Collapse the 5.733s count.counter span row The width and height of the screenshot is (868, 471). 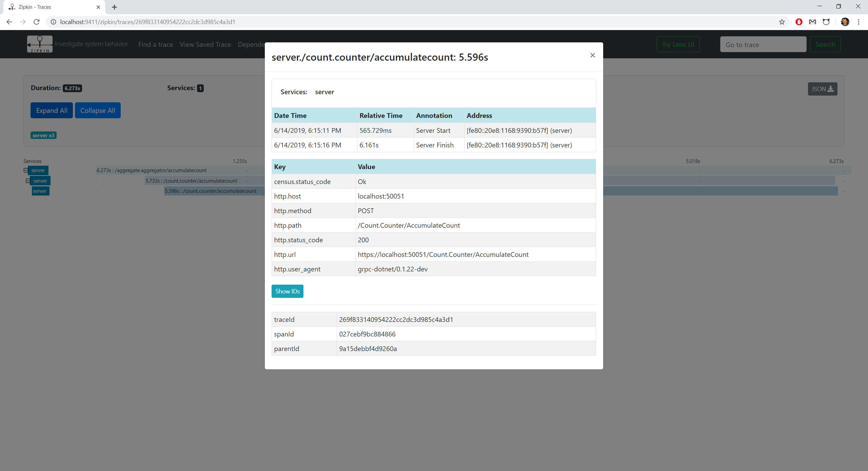tap(28, 181)
